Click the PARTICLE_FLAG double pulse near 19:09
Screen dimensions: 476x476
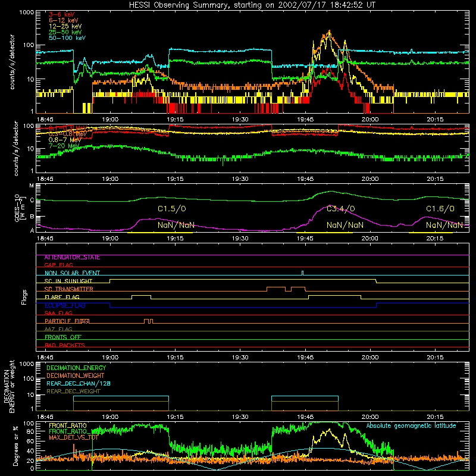pyautogui.click(x=148, y=321)
